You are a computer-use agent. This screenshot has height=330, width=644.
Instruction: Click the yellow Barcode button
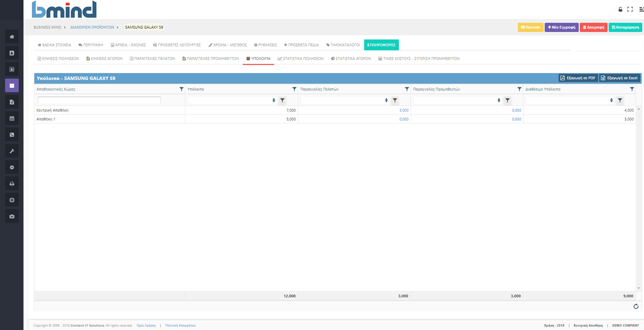531,27
